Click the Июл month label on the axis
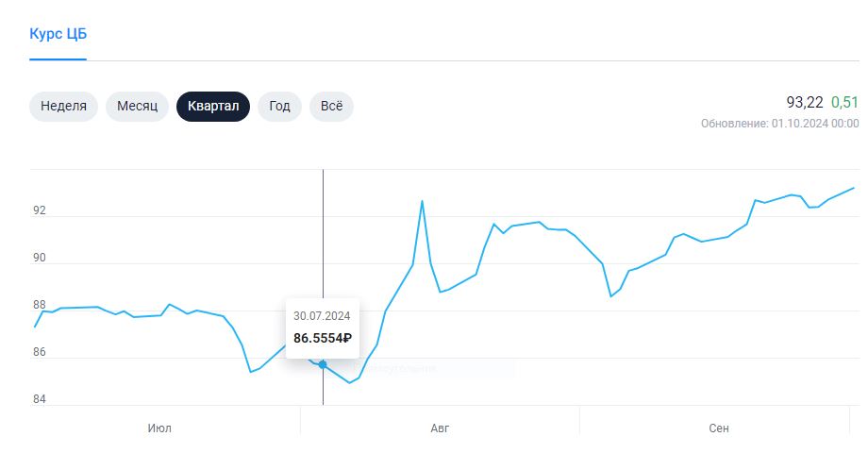 (x=159, y=428)
